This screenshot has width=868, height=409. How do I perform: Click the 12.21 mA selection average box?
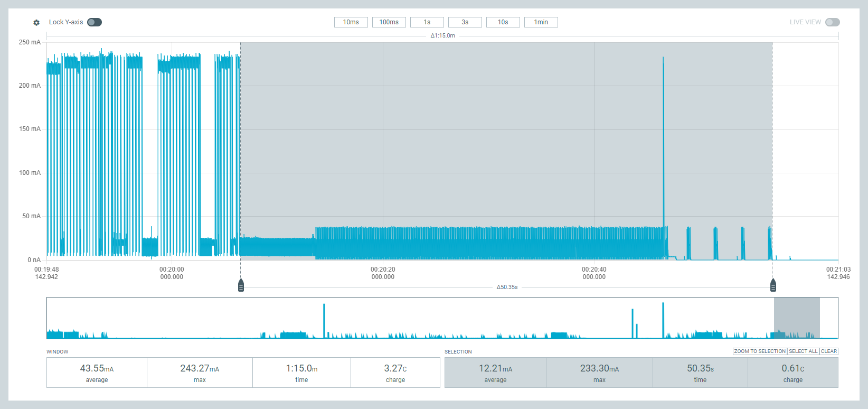tap(495, 373)
